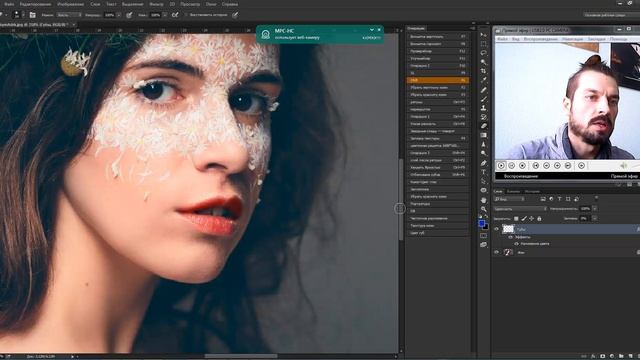The width and height of the screenshot is (640, 360).
Task: Select the Move tool in toolbar
Action: tap(484, 35)
